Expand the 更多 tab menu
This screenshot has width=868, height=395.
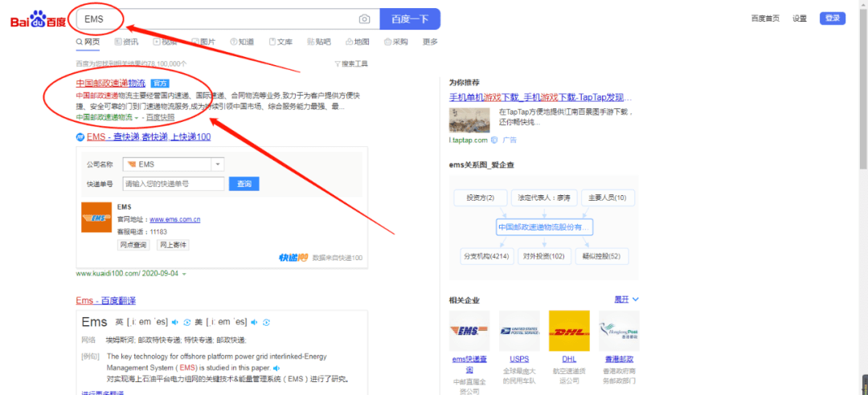point(430,42)
